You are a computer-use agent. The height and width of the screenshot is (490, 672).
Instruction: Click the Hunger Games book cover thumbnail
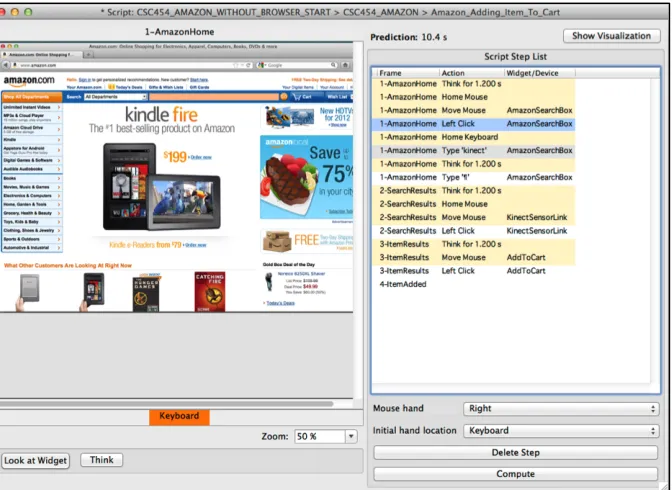click(146, 293)
